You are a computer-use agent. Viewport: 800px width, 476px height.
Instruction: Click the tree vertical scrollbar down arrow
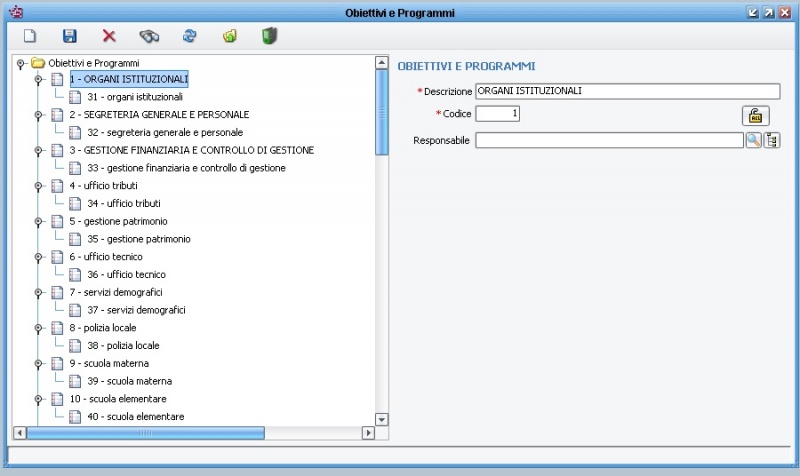[x=382, y=419]
